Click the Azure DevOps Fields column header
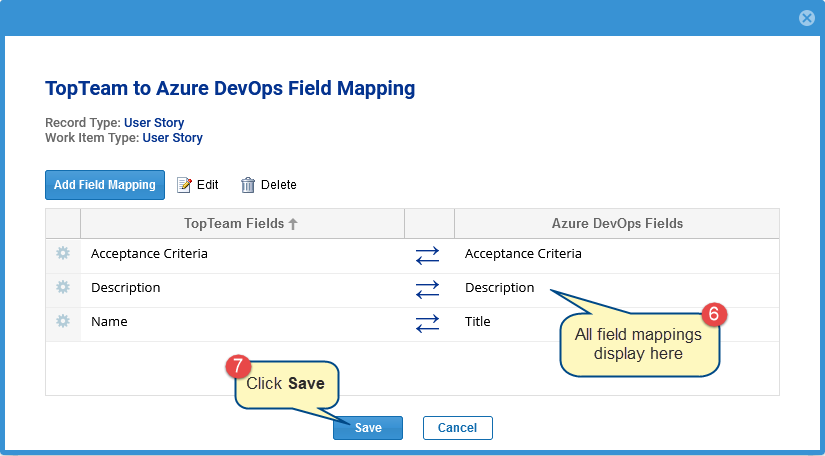This screenshot has height=456, width=825. point(617,224)
